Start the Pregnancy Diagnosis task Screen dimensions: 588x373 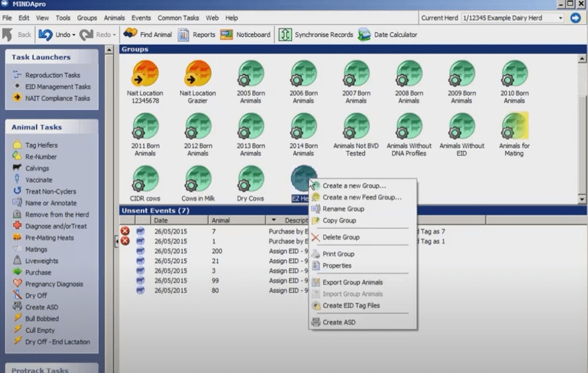point(48,284)
